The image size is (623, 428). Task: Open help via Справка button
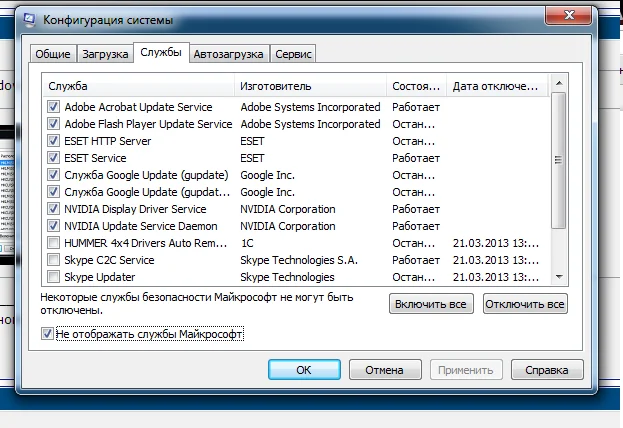(x=547, y=370)
